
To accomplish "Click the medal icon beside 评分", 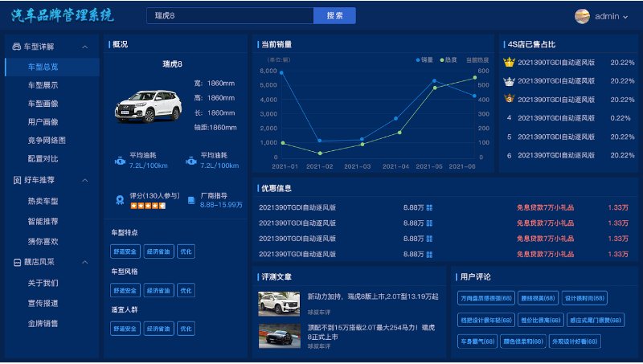I will (120, 200).
